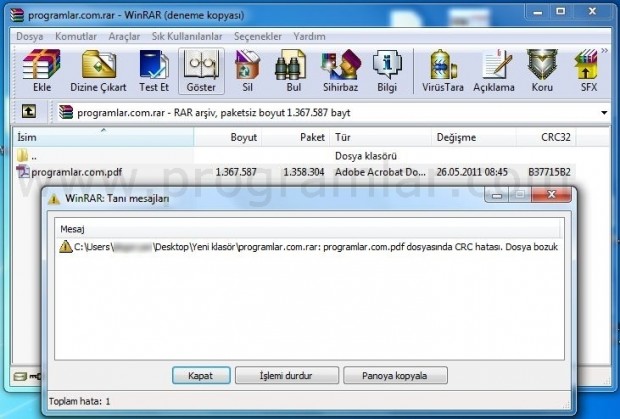The width and height of the screenshot is (620, 419).
Task: Sort by the CRC32 column header
Action: click(546, 137)
